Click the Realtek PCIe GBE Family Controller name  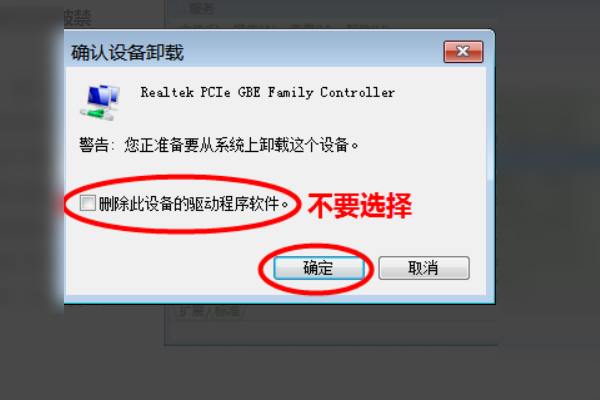pyautogui.click(x=267, y=92)
